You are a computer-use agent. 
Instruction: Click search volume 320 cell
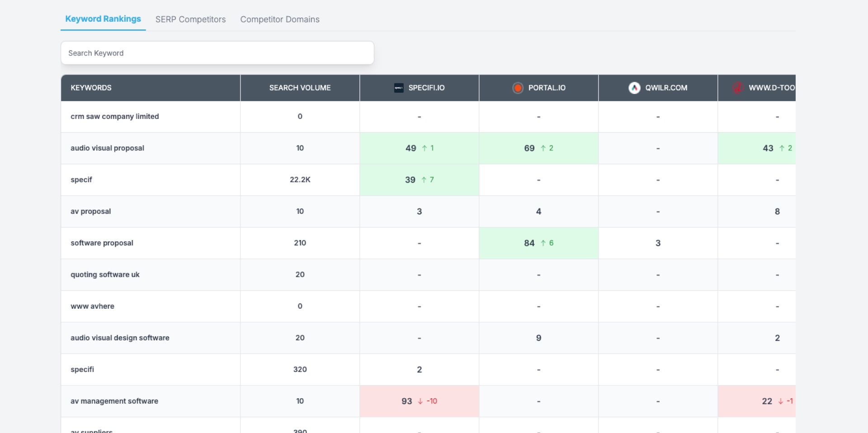tap(300, 369)
